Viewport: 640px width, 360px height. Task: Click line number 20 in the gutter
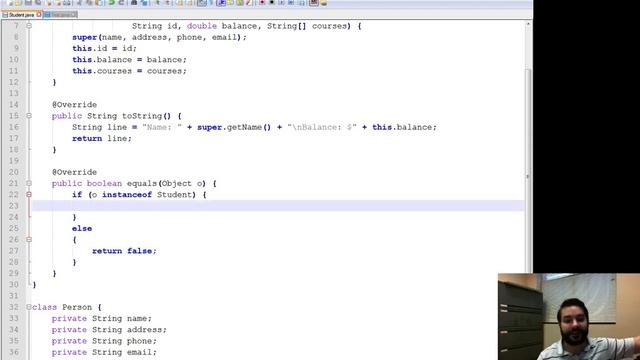click(x=13, y=172)
